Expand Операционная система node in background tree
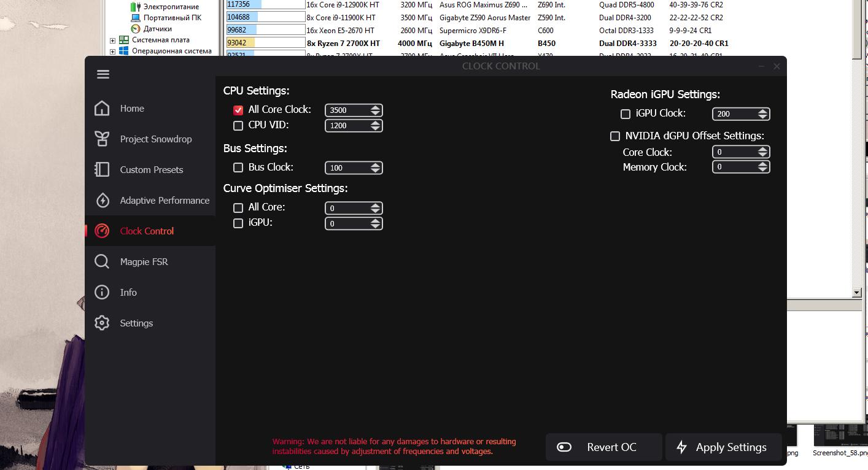Viewport: 868px width, 470px height. pyautogui.click(x=112, y=52)
